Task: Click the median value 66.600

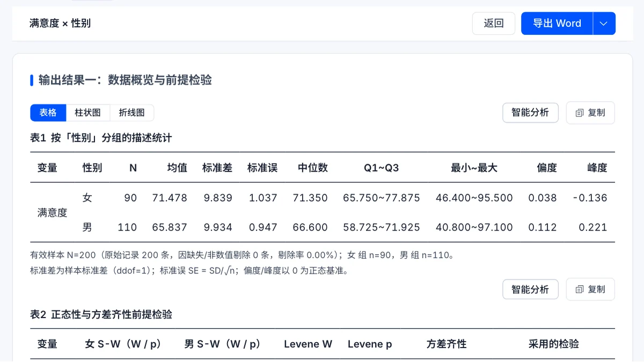Action: click(x=310, y=227)
